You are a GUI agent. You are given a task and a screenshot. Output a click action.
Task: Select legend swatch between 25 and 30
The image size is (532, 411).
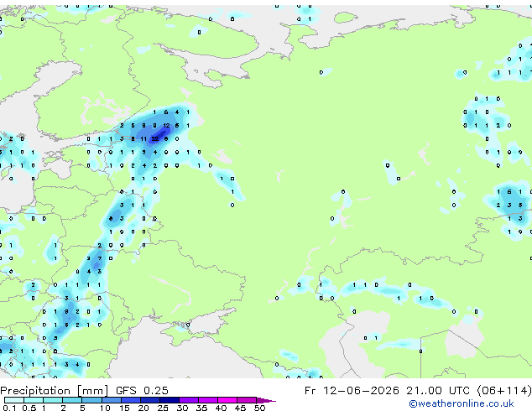[170, 400]
